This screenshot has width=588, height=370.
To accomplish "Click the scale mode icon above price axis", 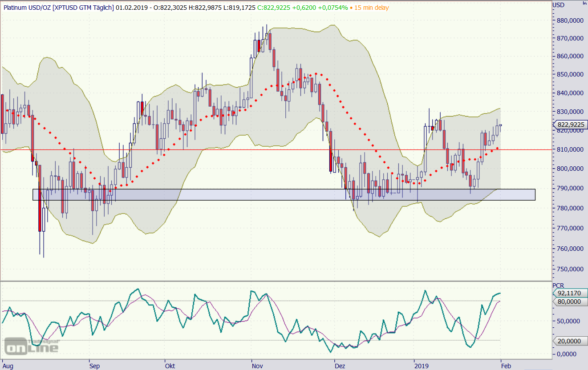I will pos(584,4).
